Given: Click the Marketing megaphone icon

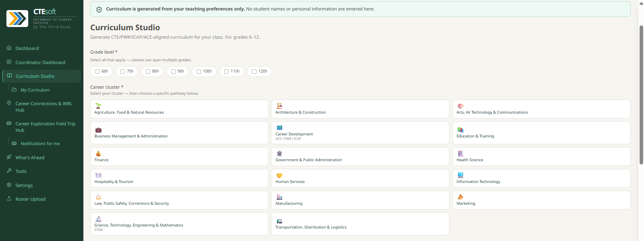Looking at the screenshot, I should pos(460,197).
